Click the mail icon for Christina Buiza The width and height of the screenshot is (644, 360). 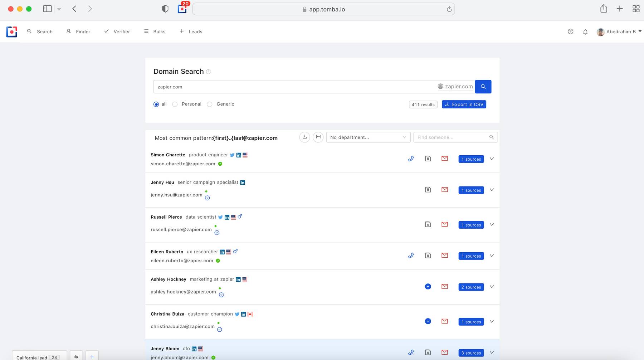point(445,321)
